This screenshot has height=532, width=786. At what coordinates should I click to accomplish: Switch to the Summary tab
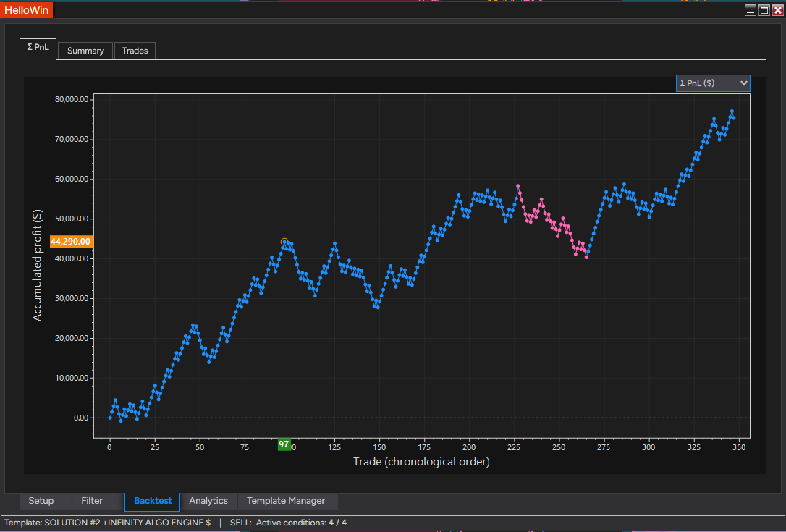click(x=85, y=51)
